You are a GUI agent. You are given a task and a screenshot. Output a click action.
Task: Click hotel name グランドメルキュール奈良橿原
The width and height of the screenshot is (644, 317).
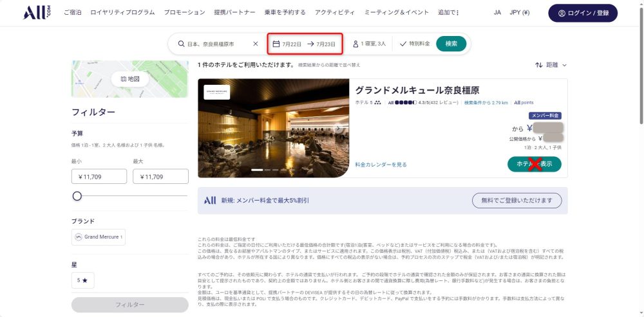click(417, 91)
